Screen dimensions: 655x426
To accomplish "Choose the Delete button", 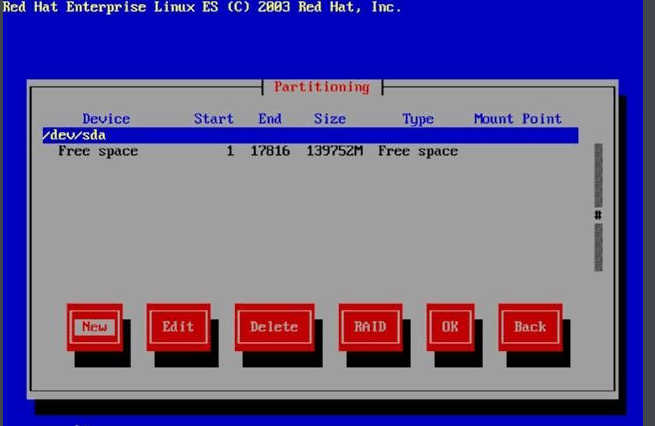I will 274,327.
